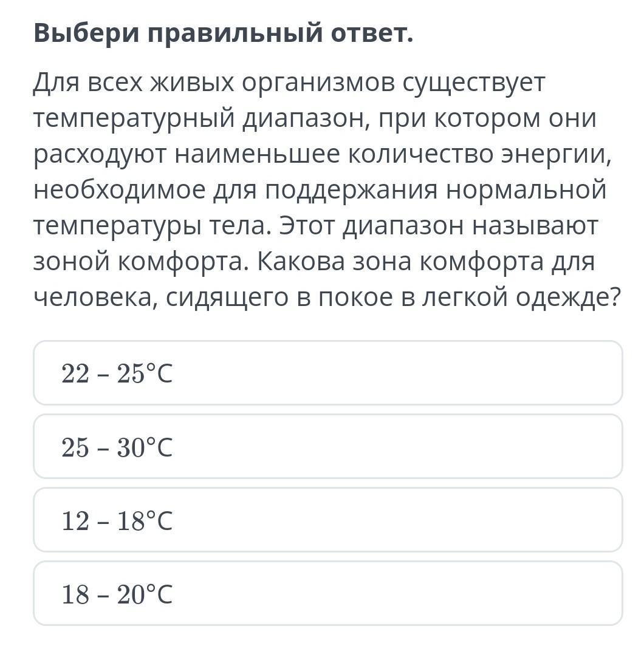Click the word "энергии" in the question
Image resolution: width=644 pixels, height=646 pixels.
(554, 154)
